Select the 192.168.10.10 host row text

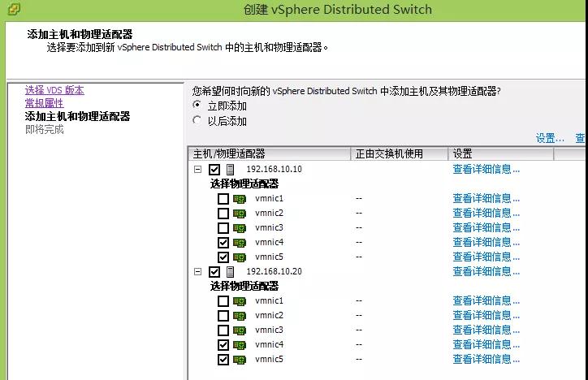click(275, 170)
